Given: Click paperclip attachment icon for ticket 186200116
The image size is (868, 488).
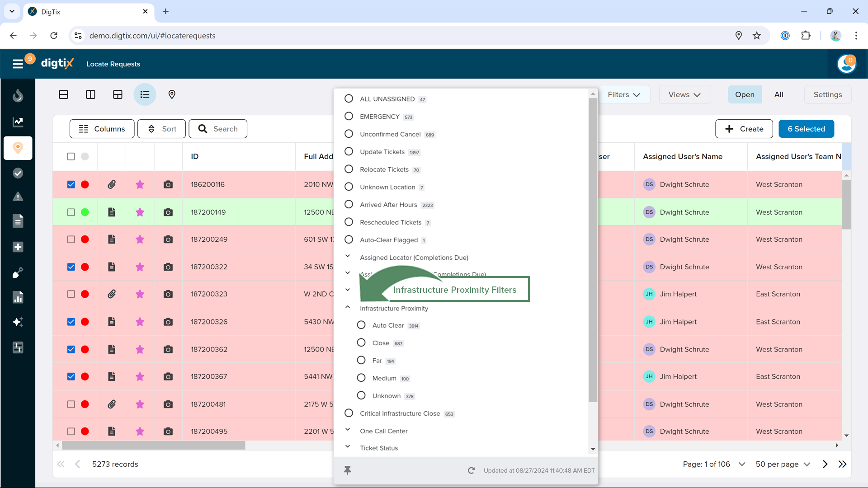Looking at the screenshot, I should point(112,184).
